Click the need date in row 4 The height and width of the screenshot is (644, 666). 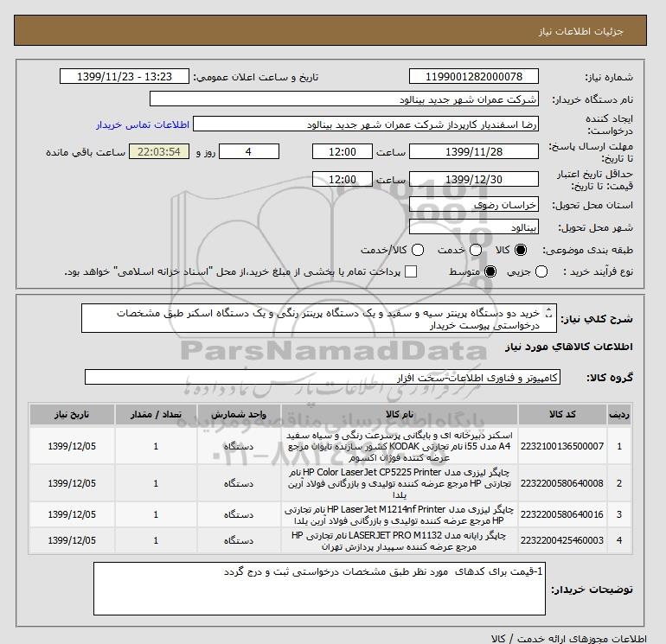point(72,540)
